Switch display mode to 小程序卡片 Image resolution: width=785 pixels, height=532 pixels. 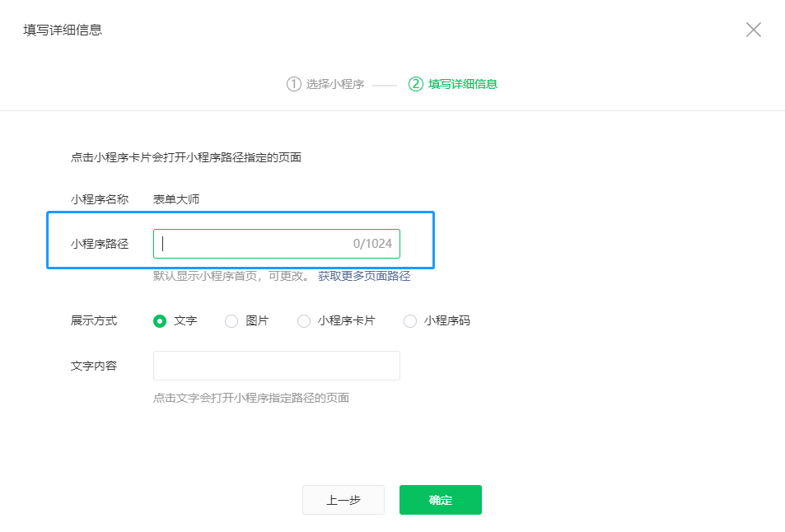tap(304, 321)
